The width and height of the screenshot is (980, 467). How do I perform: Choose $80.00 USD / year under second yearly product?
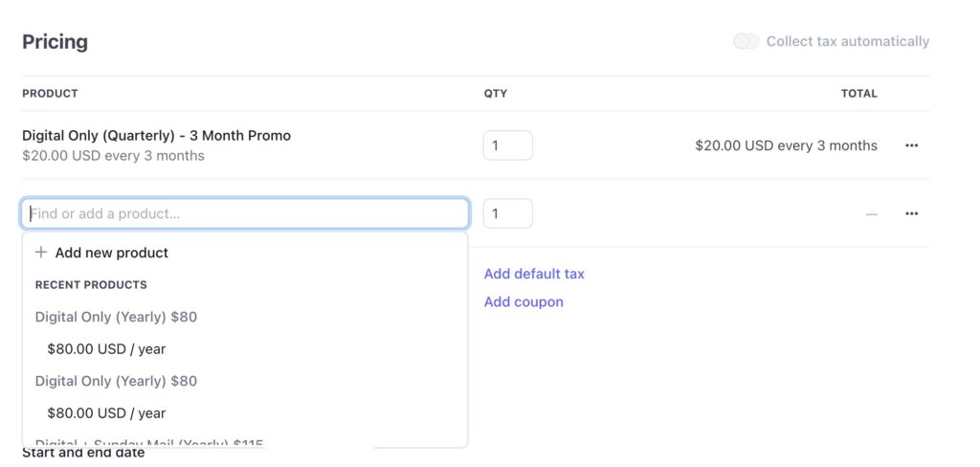pyautogui.click(x=106, y=413)
